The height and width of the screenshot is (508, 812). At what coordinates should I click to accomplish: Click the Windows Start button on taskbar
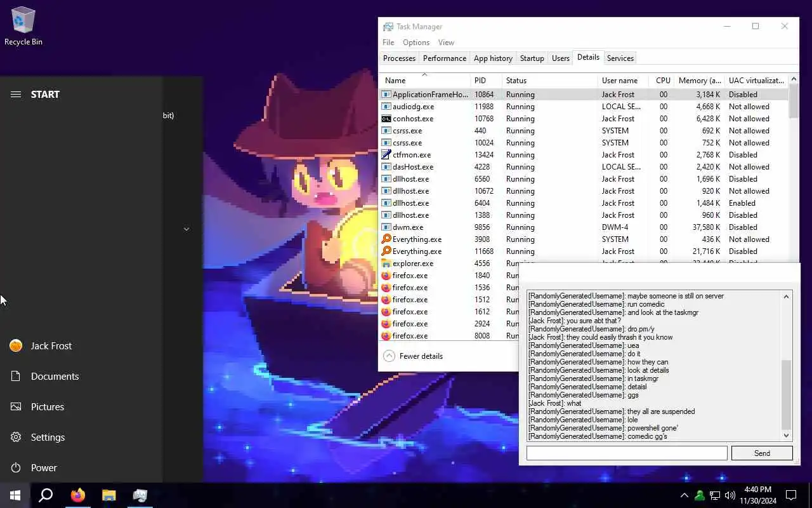coord(15,495)
